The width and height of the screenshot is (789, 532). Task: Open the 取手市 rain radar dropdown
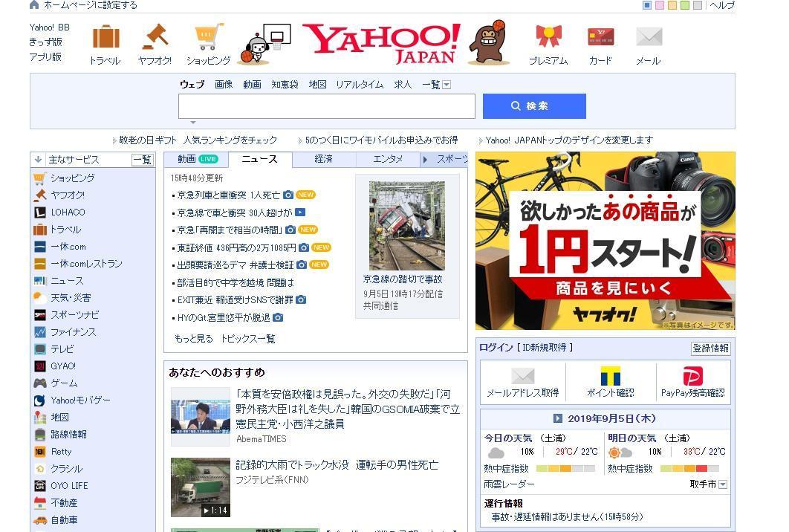coord(723,484)
